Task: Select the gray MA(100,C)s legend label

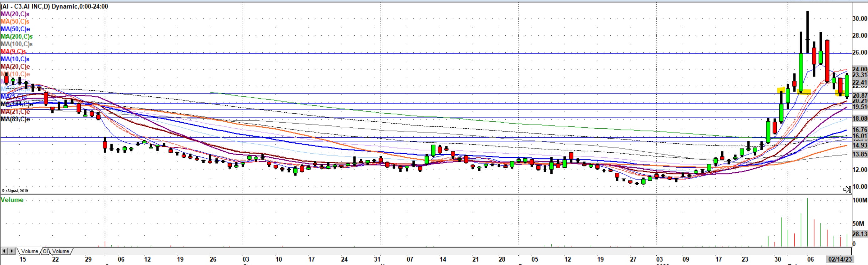Action: [17, 44]
